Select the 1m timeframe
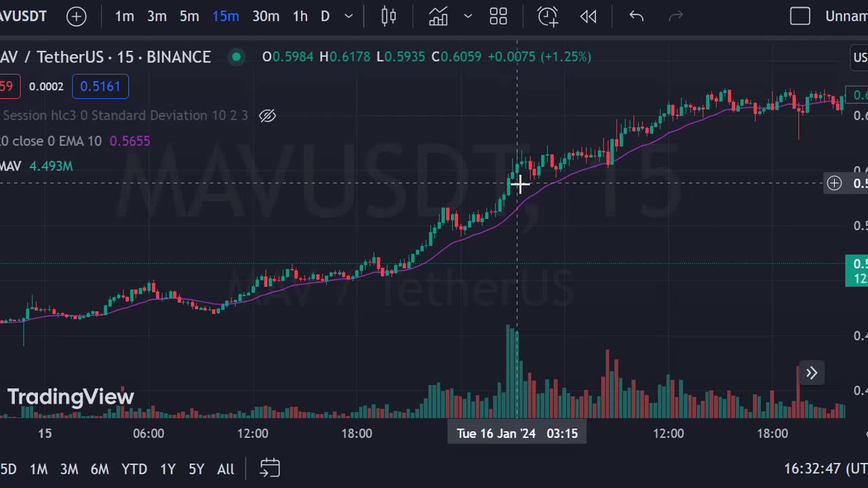 pyautogui.click(x=124, y=16)
